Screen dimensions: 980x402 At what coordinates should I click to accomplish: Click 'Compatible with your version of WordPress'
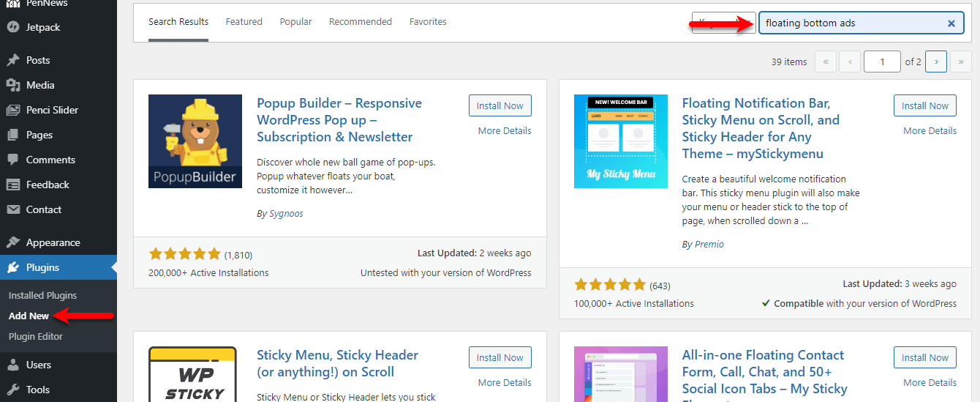click(x=859, y=304)
